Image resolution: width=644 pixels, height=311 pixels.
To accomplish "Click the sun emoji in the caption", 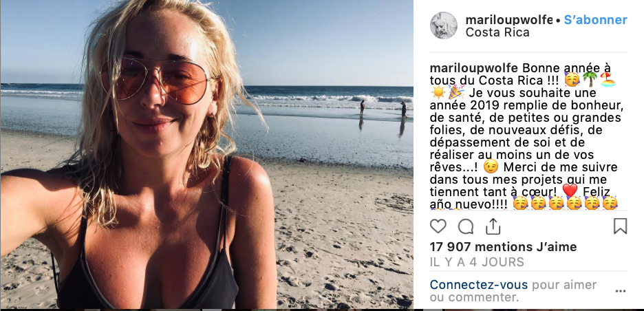I will (x=438, y=92).
